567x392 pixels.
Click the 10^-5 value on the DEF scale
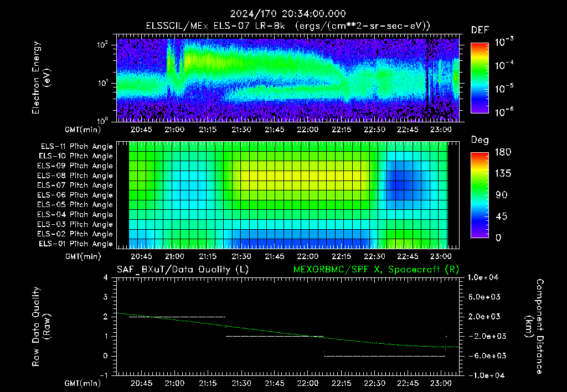[x=504, y=88]
